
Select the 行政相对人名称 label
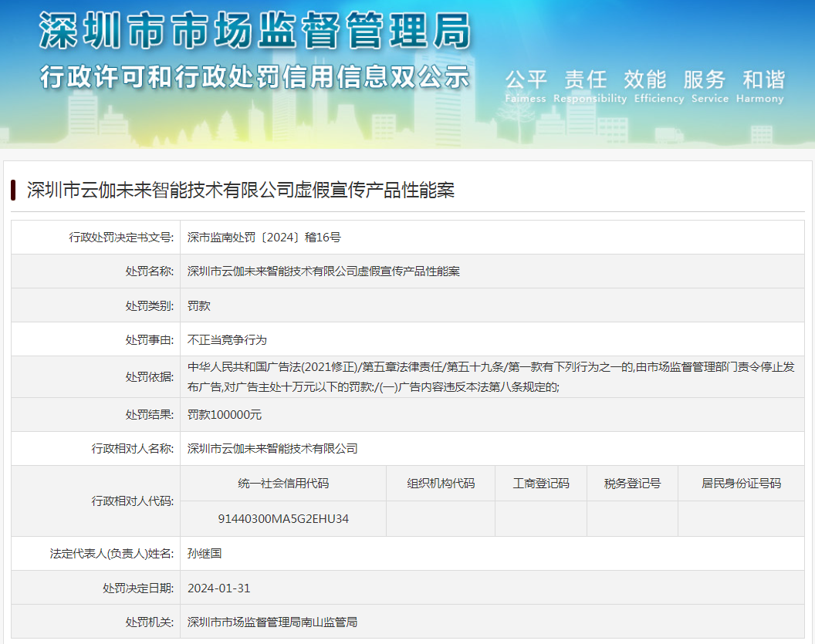[133, 448]
